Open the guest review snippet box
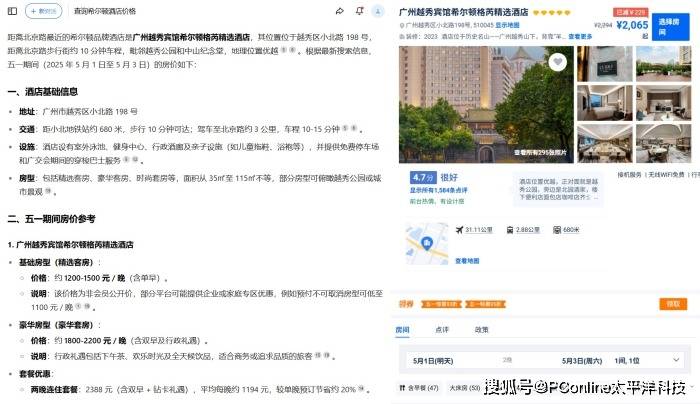This screenshot has width=700, height=404. 558,189
